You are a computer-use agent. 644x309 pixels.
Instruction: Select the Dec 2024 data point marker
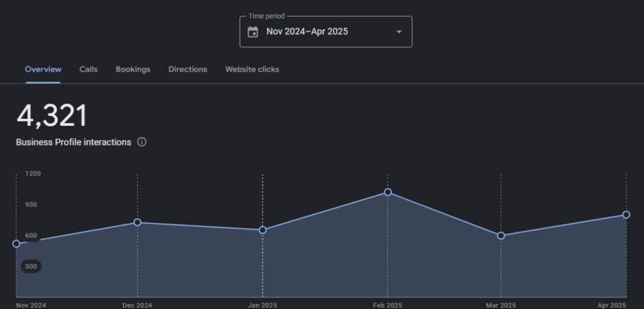pos(137,222)
